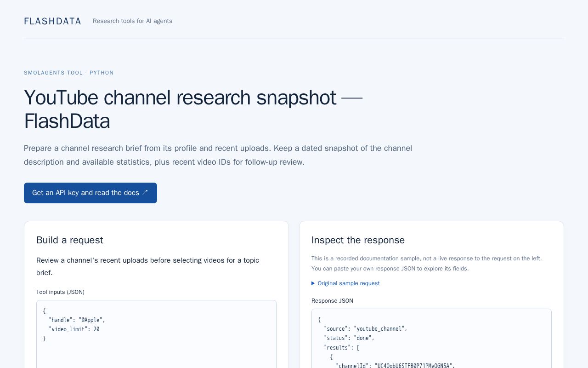Click the 'Research tools for AI agents' tagline
This screenshot has height=368, width=588.
[x=132, y=21]
